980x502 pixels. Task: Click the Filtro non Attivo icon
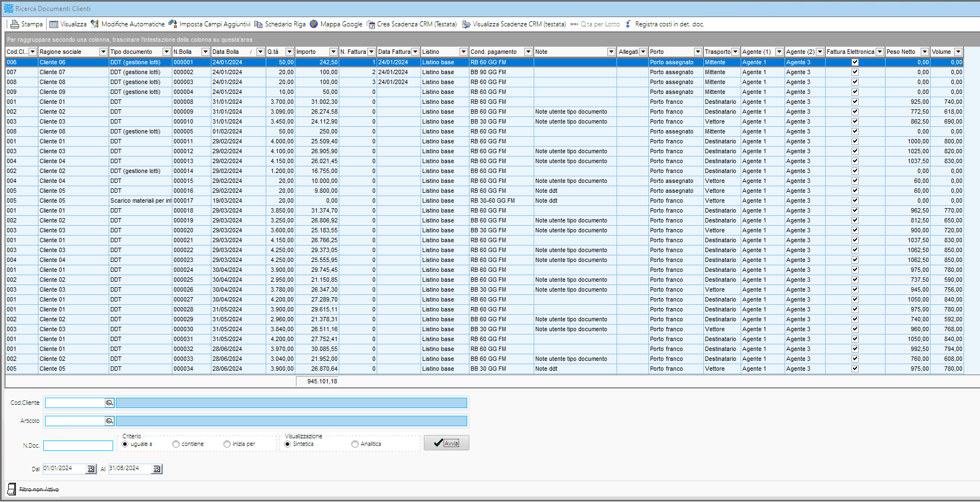(12, 489)
